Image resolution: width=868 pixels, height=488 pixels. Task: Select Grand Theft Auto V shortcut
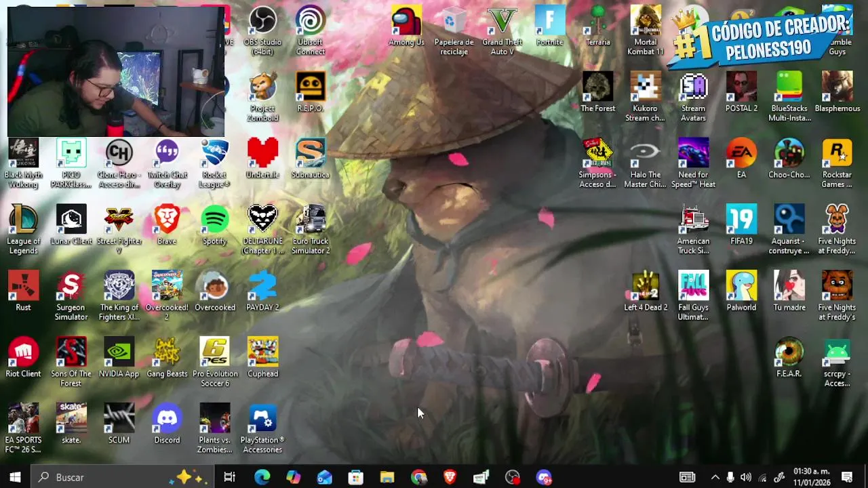(x=502, y=30)
